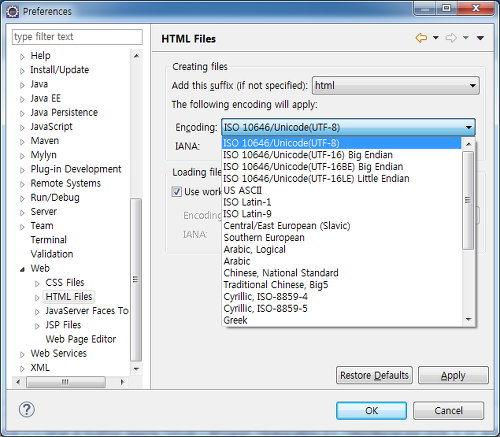Collapse the Encoding combo box
The height and width of the screenshot is (437, 500).
tap(348, 127)
